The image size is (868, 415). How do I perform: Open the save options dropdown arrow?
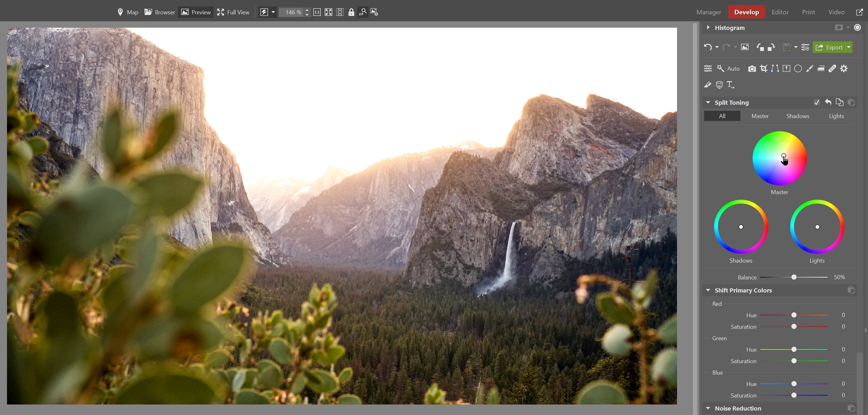tap(795, 47)
